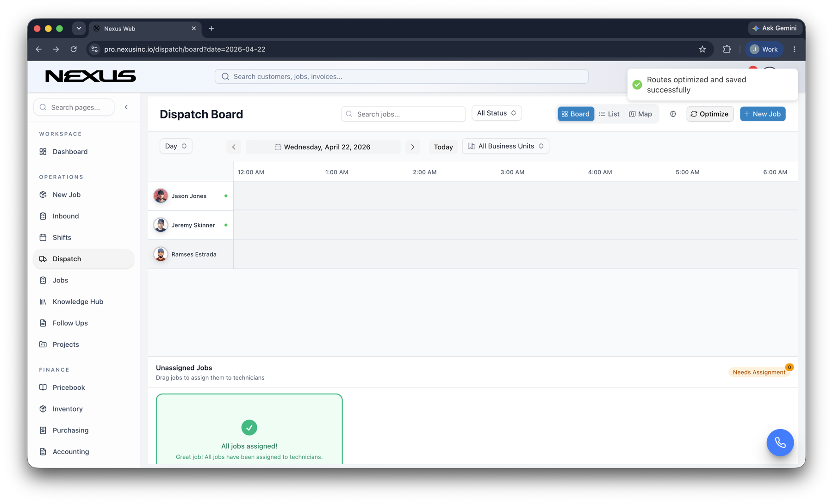Go to the previous day
The image size is (833, 504).
(234, 147)
